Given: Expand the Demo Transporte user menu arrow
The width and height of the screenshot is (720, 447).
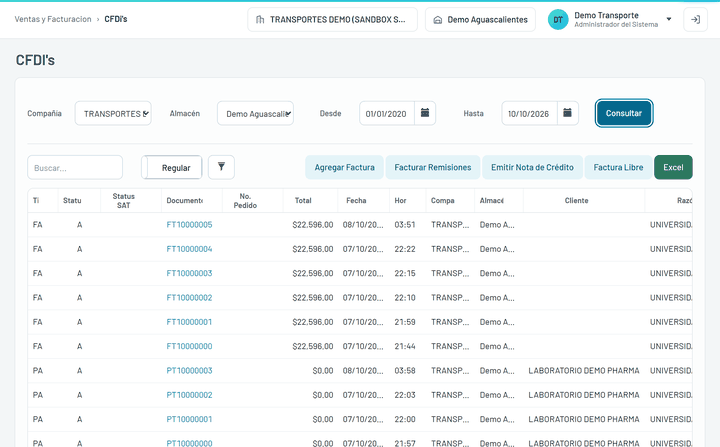Looking at the screenshot, I should click(x=669, y=19).
